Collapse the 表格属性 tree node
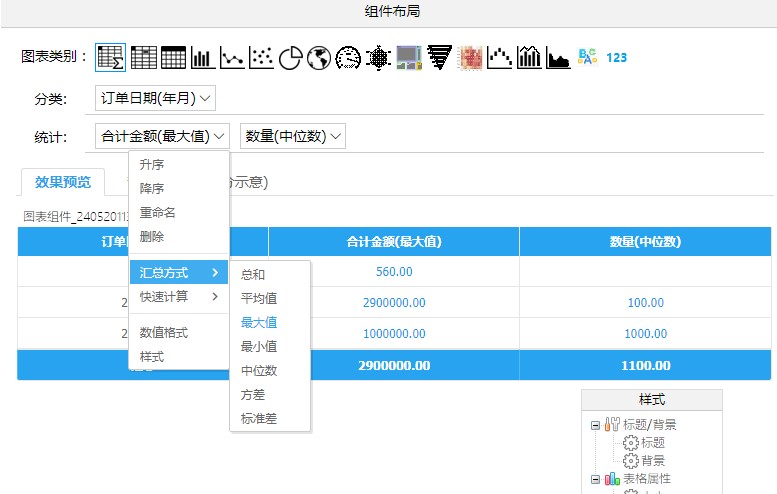Image resolution: width=777 pixels, height=494 pixels. click(595, 479)
